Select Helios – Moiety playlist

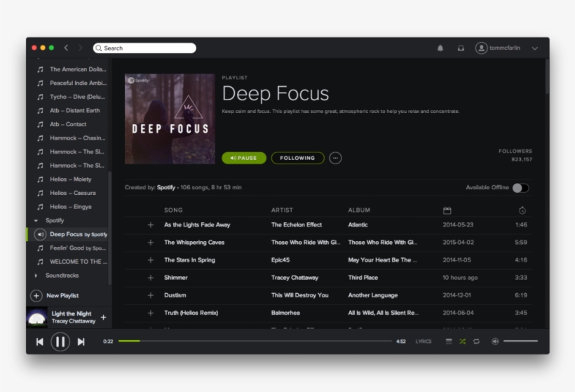(72, 180)
